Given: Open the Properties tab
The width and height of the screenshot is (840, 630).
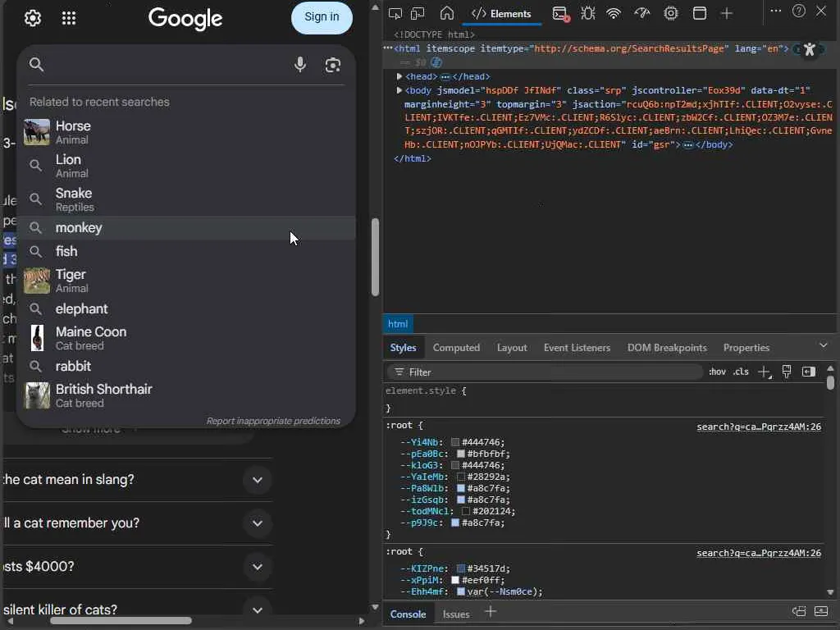Looking at the screenshot, I should coord(746,348).
